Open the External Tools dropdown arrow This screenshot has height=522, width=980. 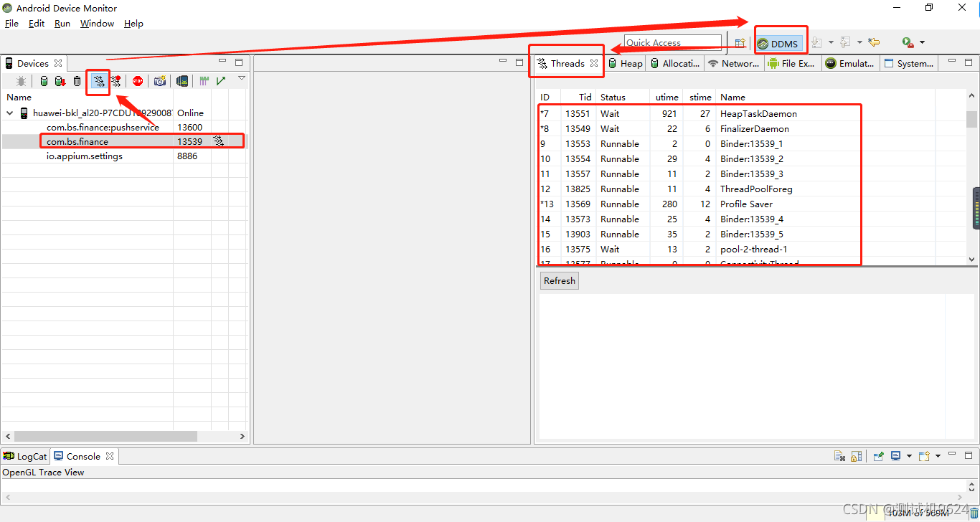coord(922,42)
